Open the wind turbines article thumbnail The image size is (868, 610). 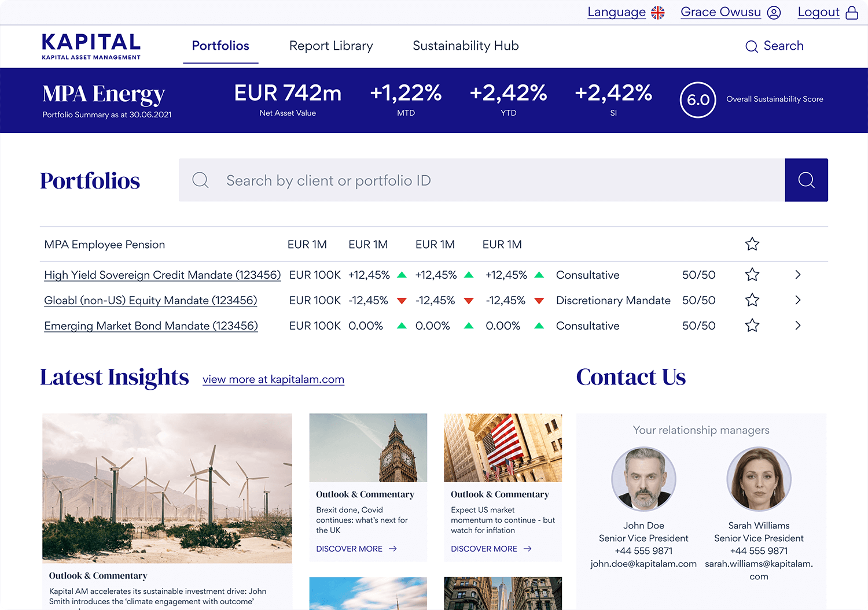click(x=167, y=488)
